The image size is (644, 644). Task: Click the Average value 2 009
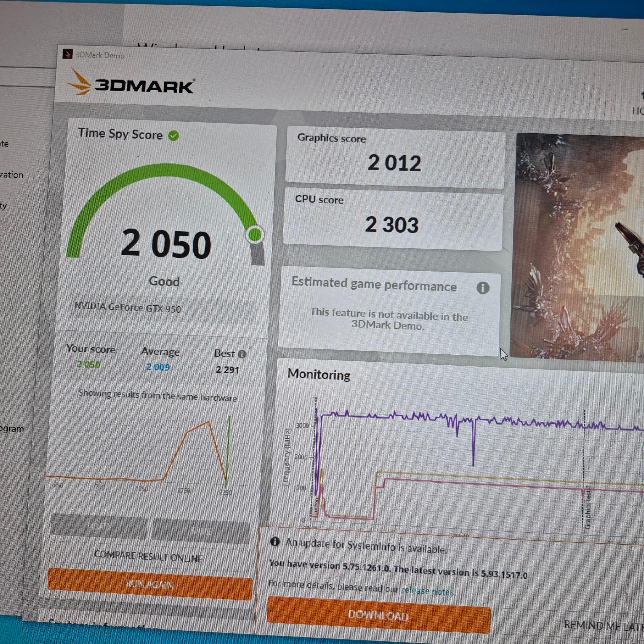(158, 367)
